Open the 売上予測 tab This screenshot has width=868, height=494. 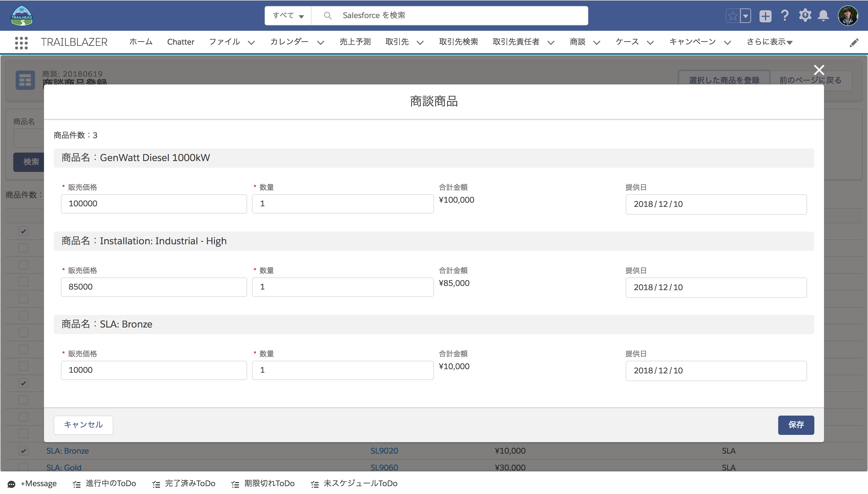coord(355,42)
